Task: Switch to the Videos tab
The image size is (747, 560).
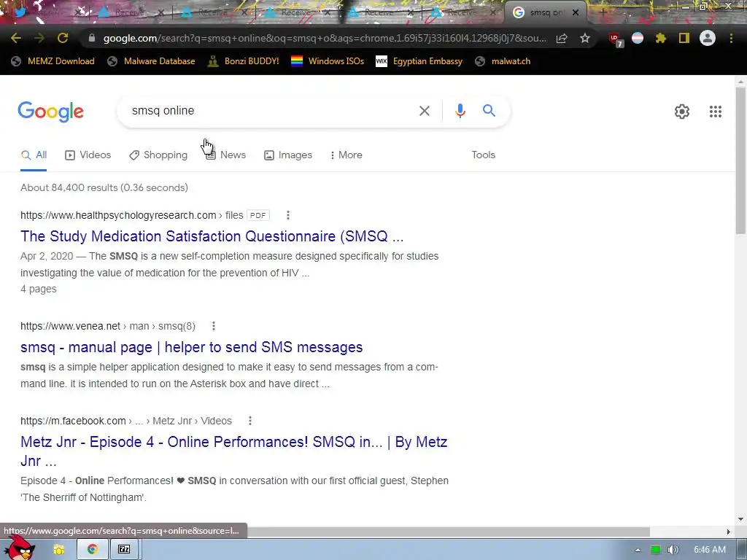Action: tap(88, 155)
